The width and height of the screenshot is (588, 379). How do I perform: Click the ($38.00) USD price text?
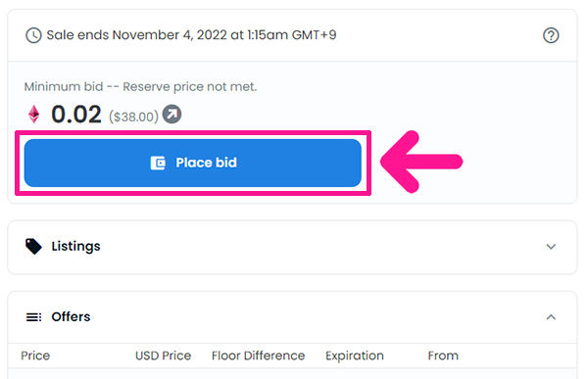pos(133,117)
